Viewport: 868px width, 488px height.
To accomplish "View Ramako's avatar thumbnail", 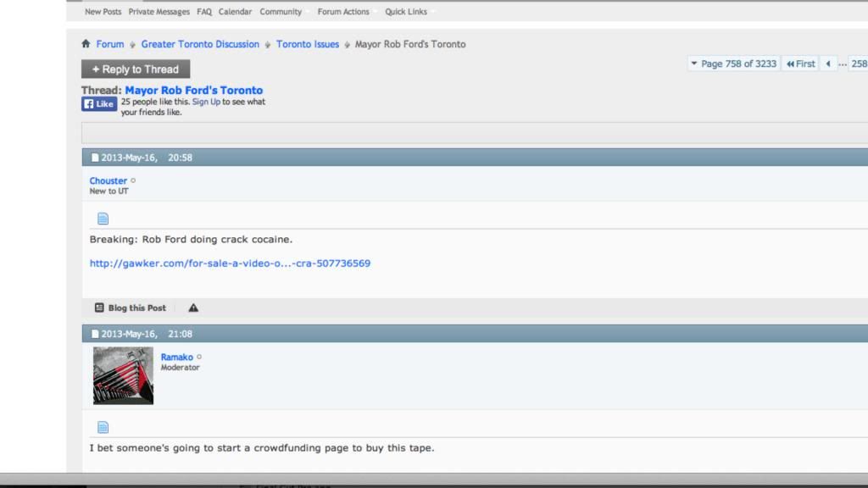I will (123, 375).
